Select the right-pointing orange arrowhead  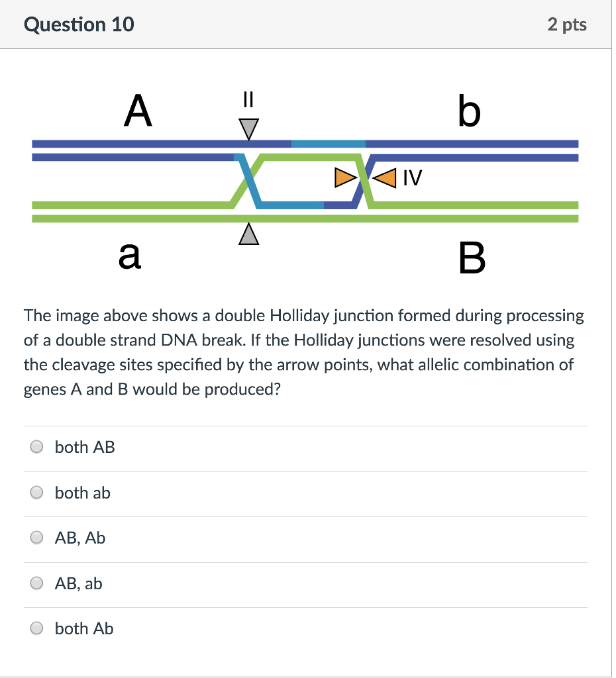tap(344, 177)
